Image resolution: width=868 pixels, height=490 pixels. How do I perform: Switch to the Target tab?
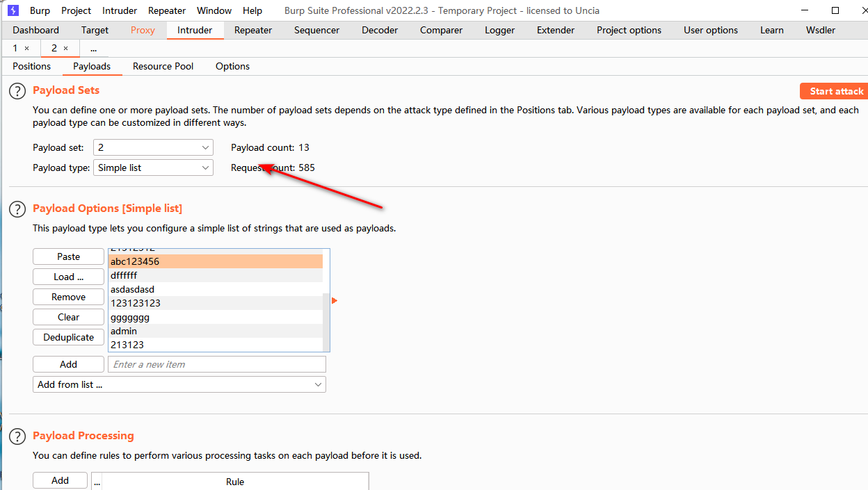click(95, 30)
